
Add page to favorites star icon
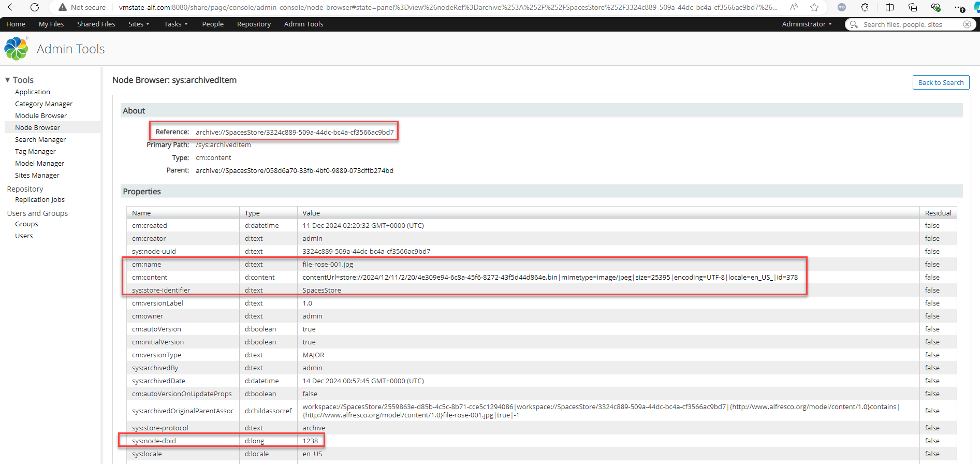coord(814,7)
